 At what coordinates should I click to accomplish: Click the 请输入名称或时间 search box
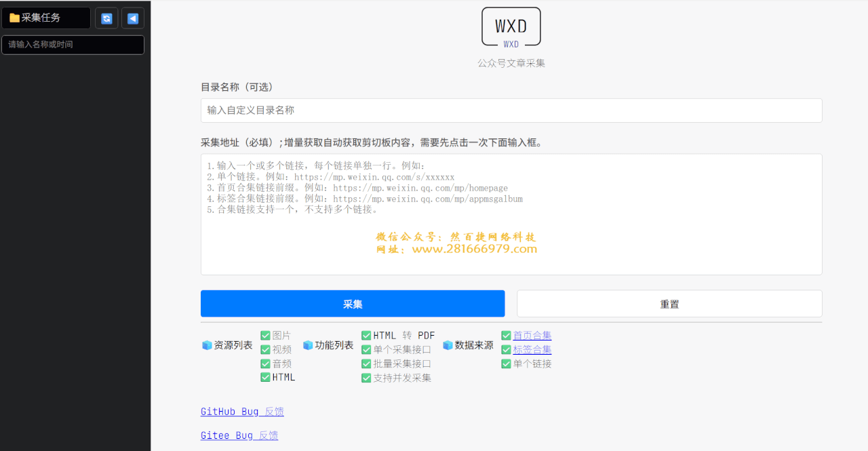[x=73, y=45]
